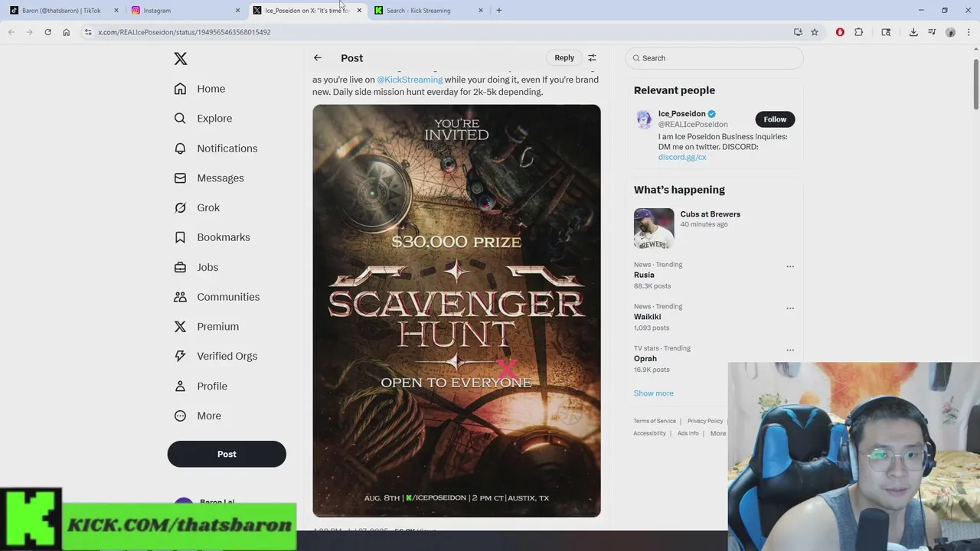Click Show more under What's happening

click(x=654, y=393)
